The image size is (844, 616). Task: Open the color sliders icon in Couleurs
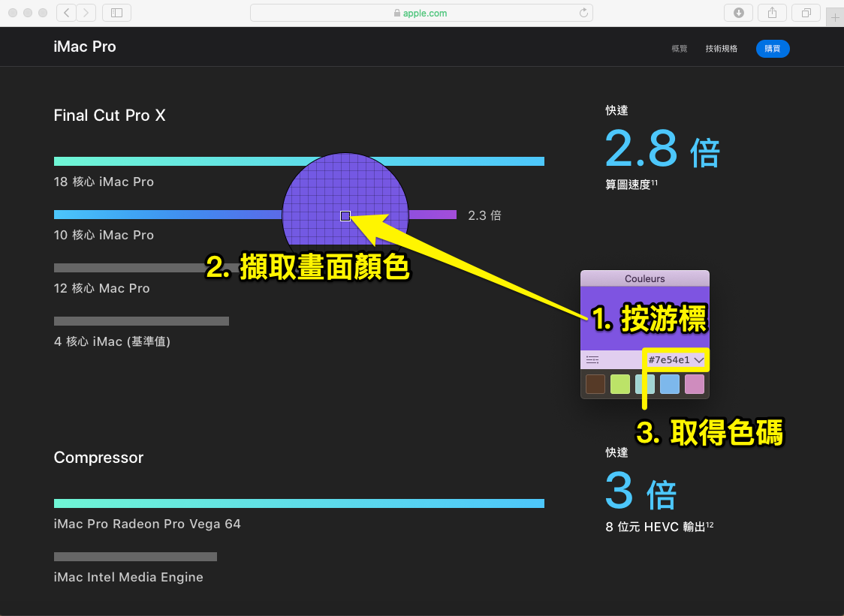(x=592, y=360)
